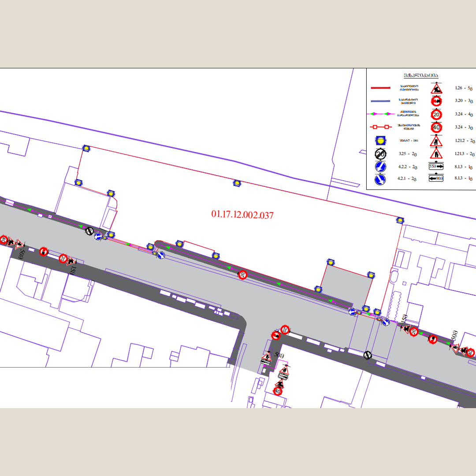Select the "1.21.2 - 2ც" legend label

click(x=465, y=141)
